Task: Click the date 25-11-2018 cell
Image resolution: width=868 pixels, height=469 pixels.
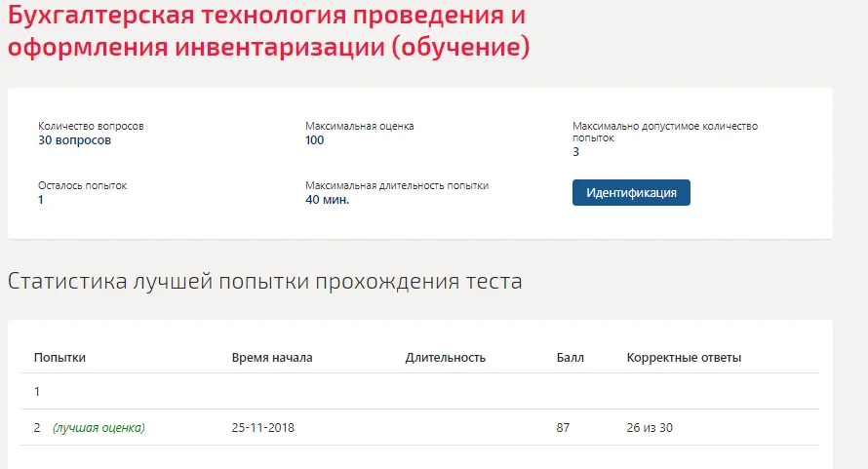Action: [263, 427]
